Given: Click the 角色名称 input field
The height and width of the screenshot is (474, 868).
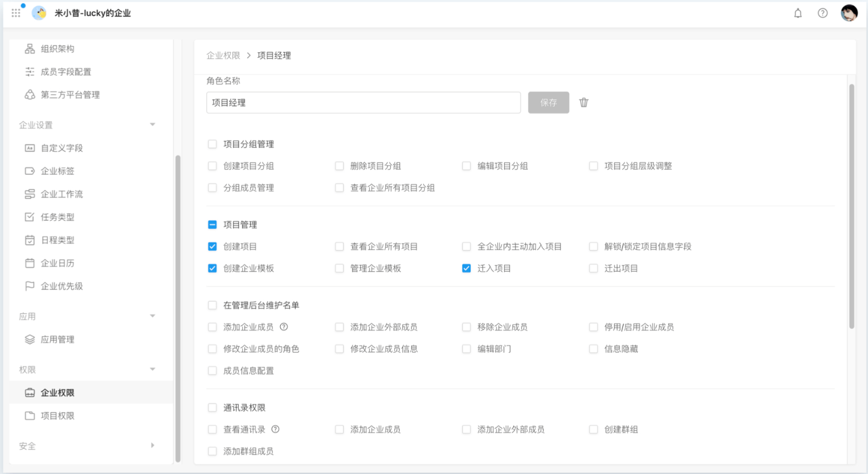Looking at the screenshot, I should pyautogui.click(x=363, y=102).
